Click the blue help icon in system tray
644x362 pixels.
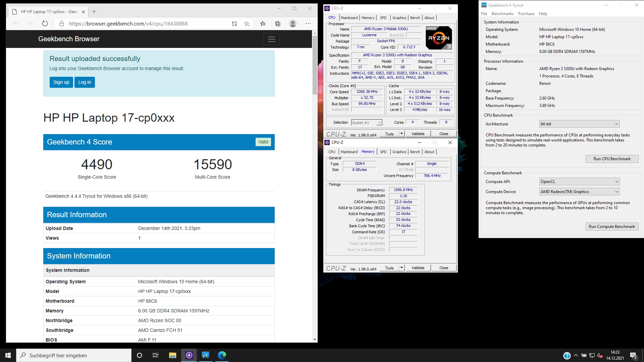[x=567, y=356]
